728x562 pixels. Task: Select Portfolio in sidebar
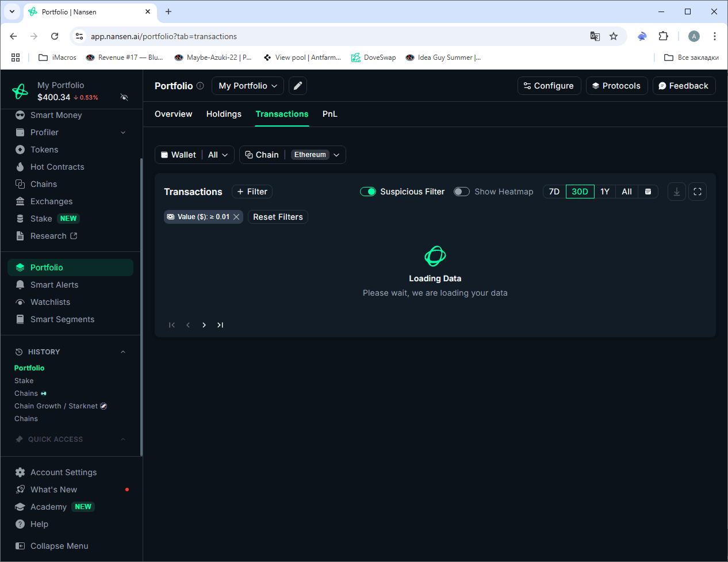(x=70, y=267)
